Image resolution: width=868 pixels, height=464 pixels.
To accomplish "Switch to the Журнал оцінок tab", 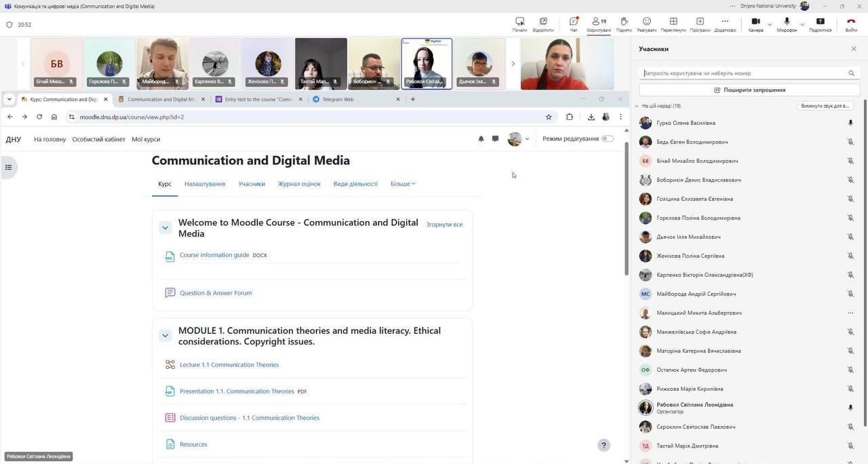I will 299,184.
